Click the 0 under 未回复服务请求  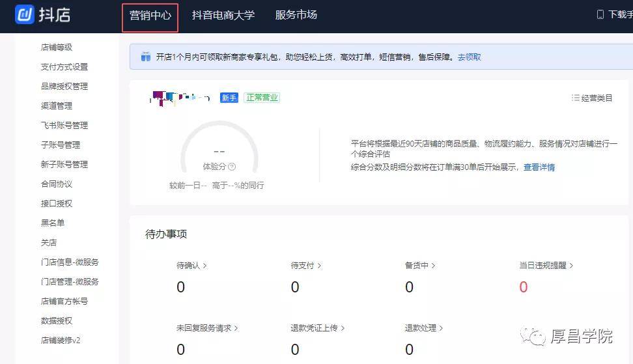pyautogui.click(x=180, y=350)
